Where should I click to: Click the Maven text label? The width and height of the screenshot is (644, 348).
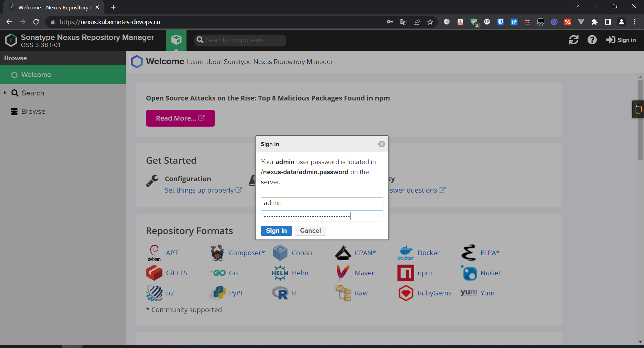click(365, 273)
